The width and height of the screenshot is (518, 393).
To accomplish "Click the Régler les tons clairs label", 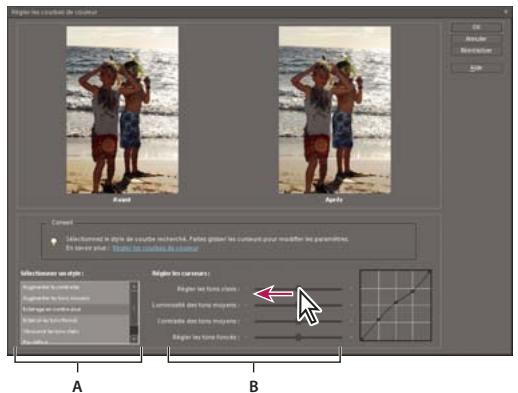I will click(x=208, y=289).
